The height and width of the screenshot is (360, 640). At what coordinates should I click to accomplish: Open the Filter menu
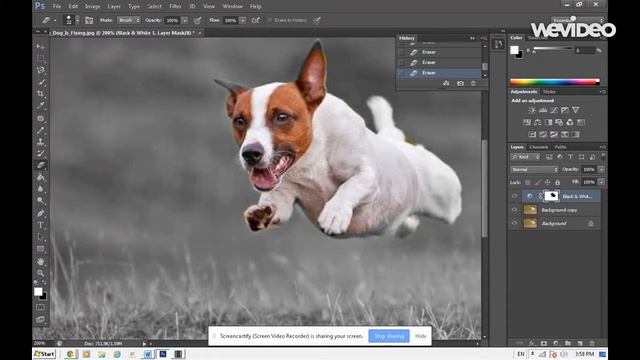click(x=175, y=6)
